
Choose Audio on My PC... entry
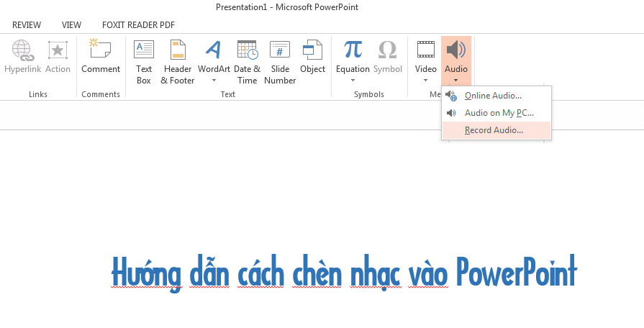pos(496,113)
